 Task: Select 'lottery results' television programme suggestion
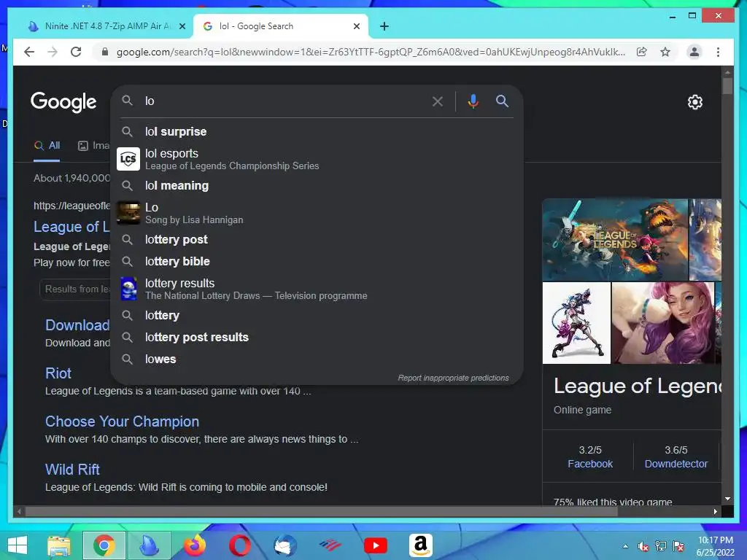(317, 288)
